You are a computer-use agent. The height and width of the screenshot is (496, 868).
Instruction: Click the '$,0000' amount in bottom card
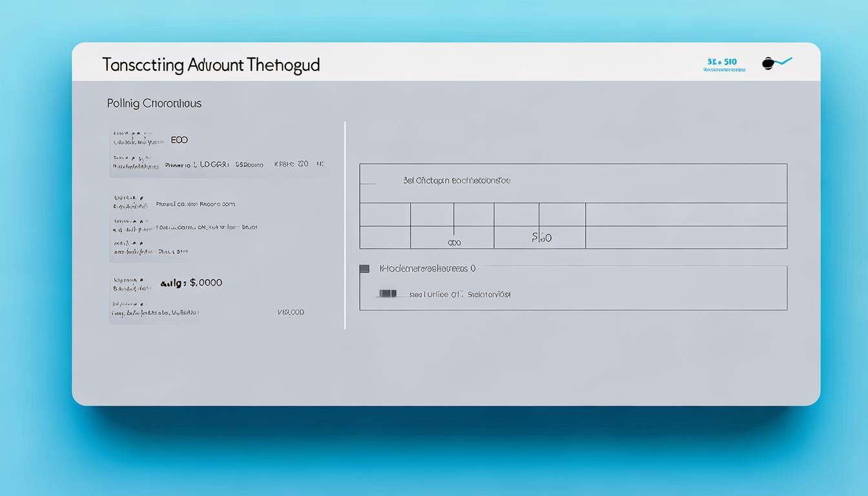(206, 283)
